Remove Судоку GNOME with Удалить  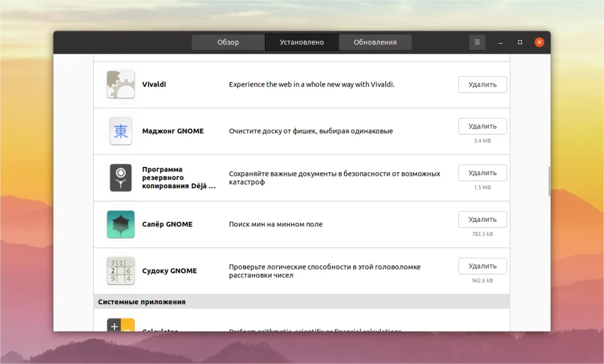tap(482, 265)
